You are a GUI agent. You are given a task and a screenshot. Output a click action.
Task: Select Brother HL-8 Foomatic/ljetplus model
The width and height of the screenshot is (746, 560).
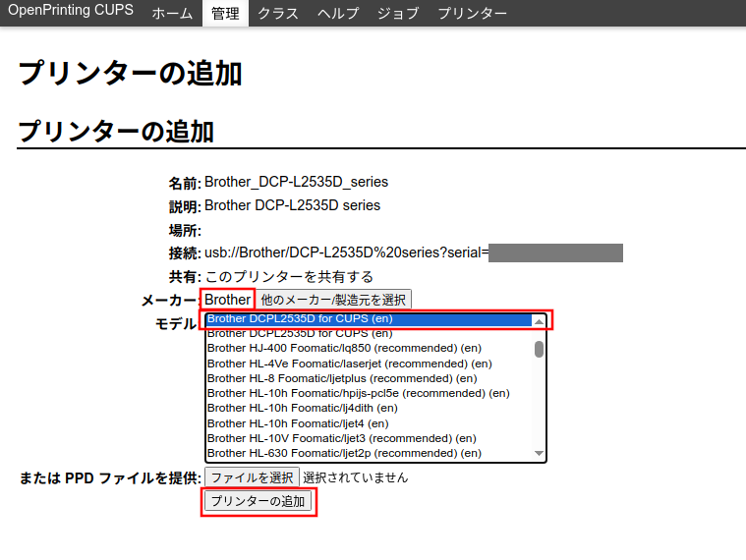coord(369,378)
